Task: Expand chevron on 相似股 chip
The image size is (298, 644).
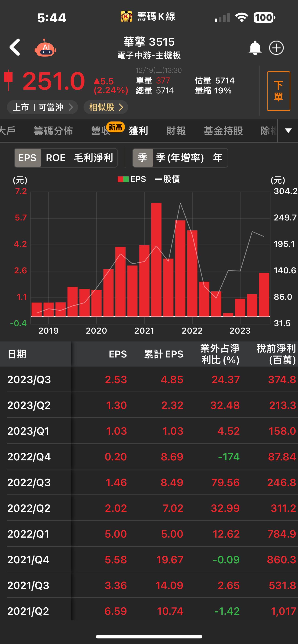Action: pos(121,107)
